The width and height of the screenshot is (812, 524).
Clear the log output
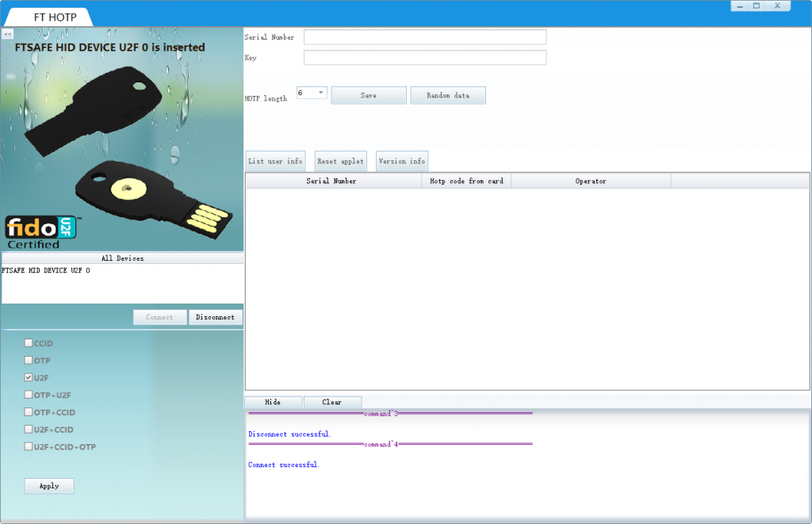point(331,401)
